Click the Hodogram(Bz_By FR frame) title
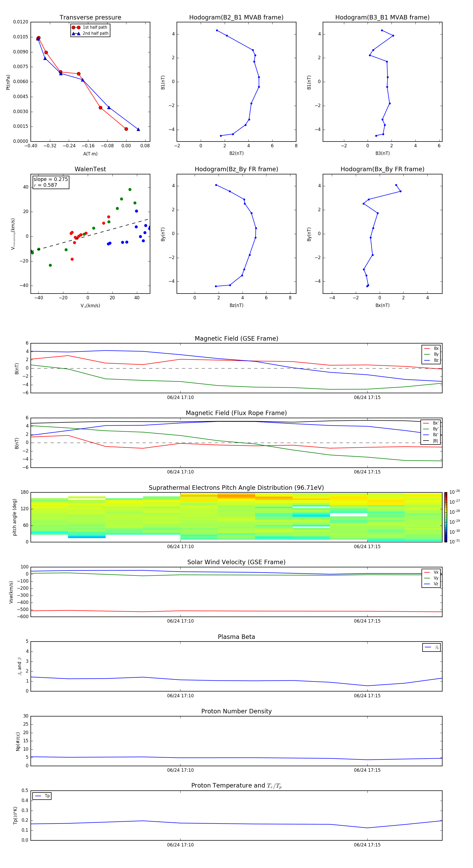Image resolution: width=473 pixels, height=868 pixels. [x=236, y=169]
